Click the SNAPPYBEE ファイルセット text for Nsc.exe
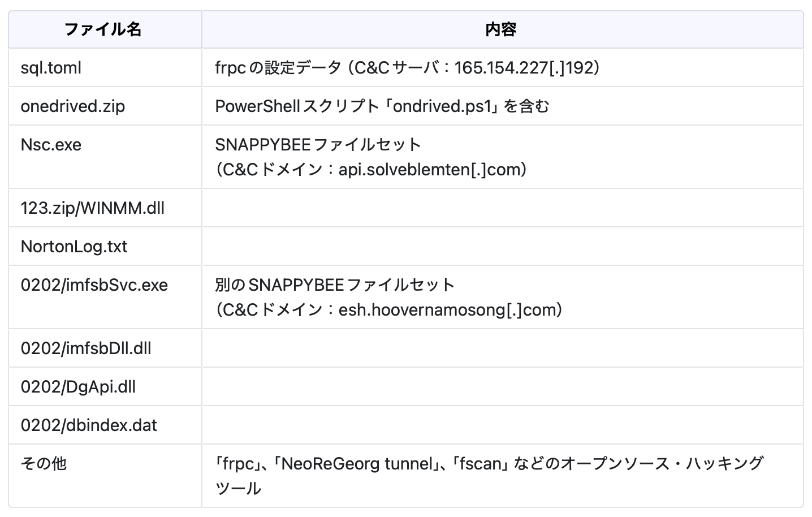The width and height of the screenshot is (812, 517). click(318, 145)
